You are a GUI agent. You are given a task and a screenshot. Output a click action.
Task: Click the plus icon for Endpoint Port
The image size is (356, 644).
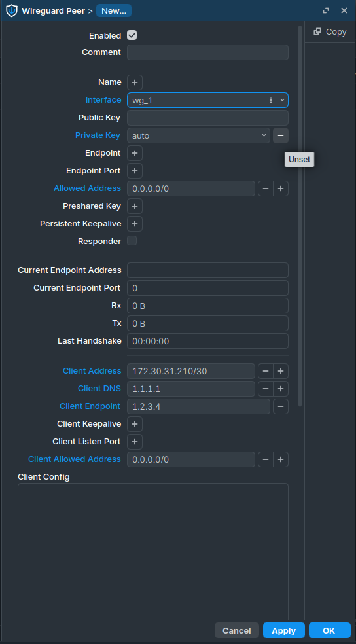(135, 171)
